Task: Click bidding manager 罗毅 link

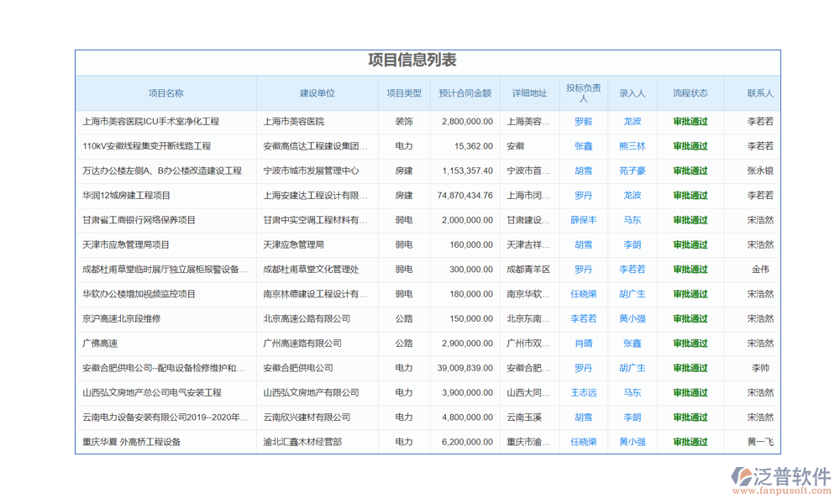Action: pyautogui.click(x=582, y=121)
